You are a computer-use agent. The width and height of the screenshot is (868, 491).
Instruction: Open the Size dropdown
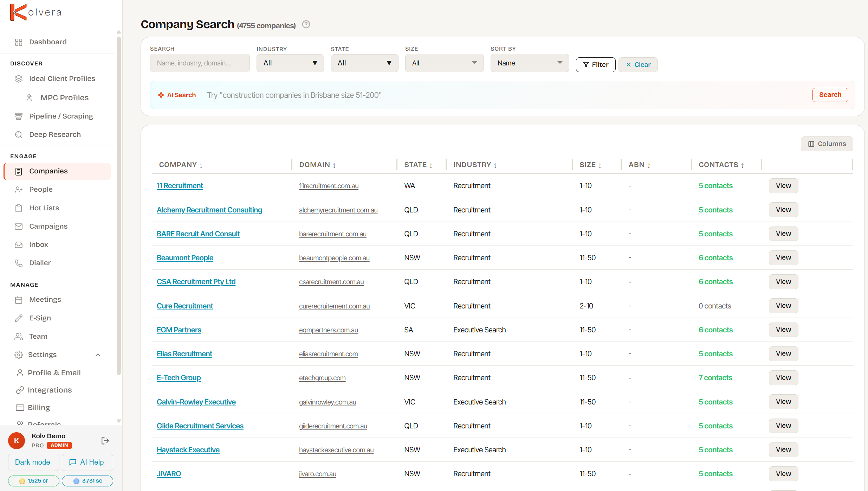[x=444, y=63]
